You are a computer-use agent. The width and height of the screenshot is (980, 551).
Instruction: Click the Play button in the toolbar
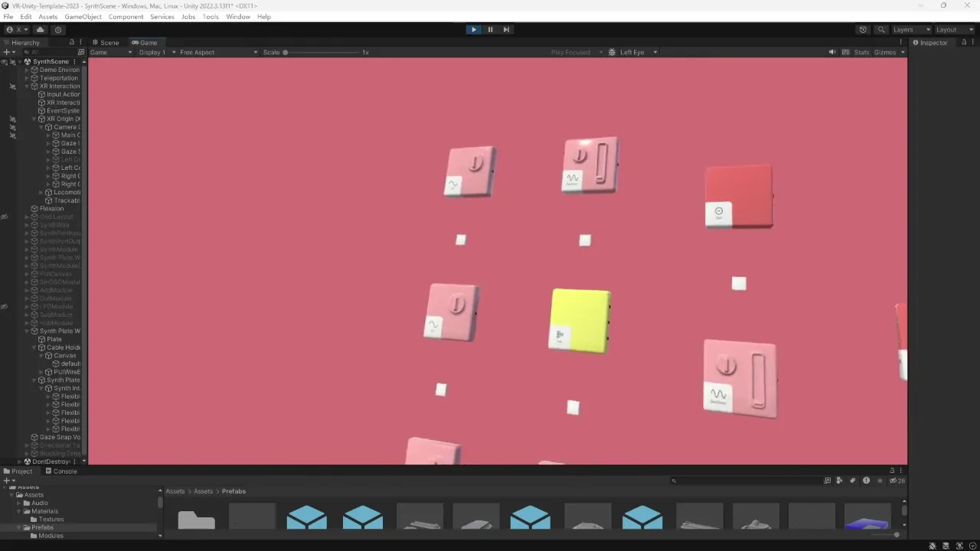474,30
